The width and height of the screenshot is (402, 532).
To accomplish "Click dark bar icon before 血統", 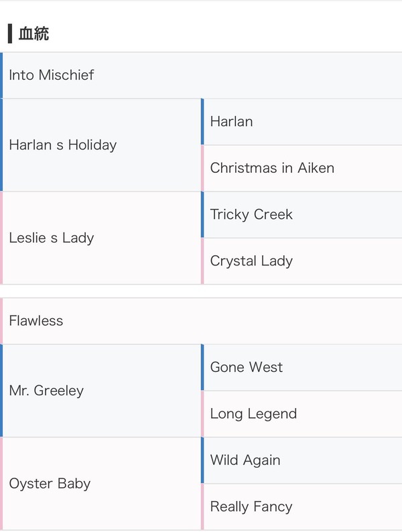I will point(10,34).
